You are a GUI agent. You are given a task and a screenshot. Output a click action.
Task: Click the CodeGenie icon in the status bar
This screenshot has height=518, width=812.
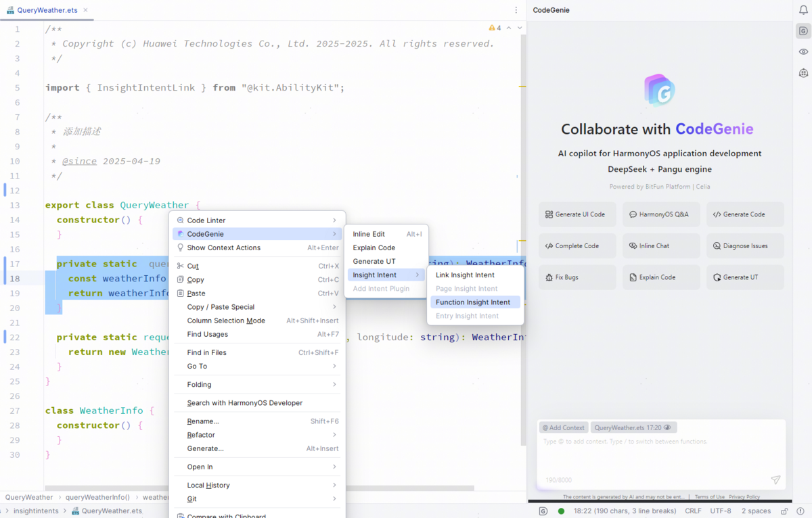543,511
